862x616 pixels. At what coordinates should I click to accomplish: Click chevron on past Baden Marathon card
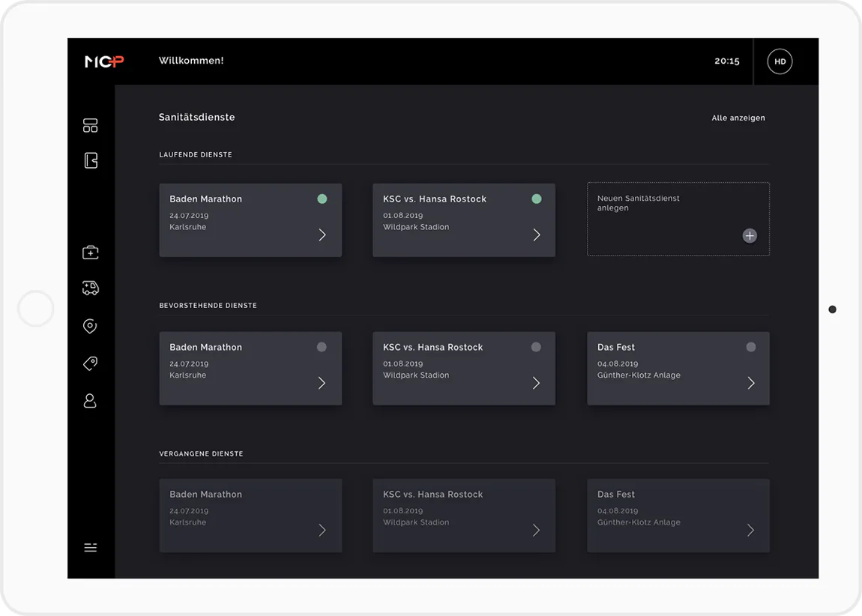[322, 531]
